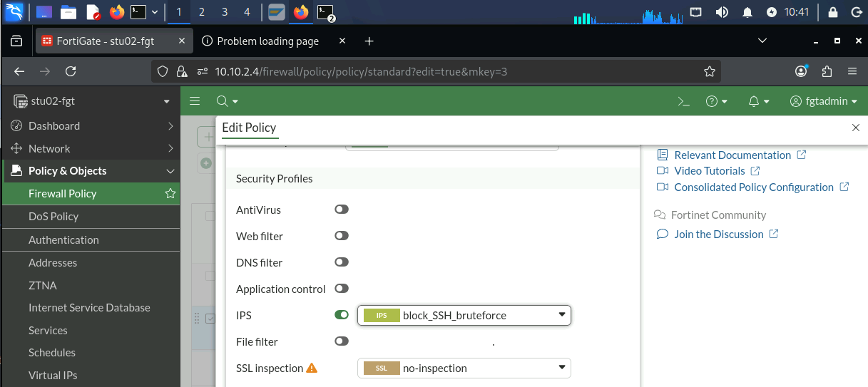Click the notification bell icon in FortiGate header
This screenshot has height=387, width=868.
[758, 101]
